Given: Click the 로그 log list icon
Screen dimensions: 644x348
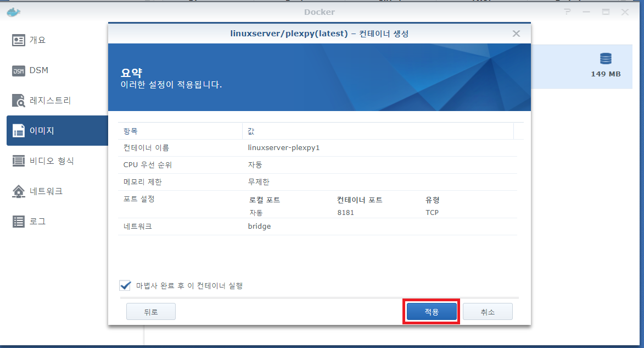Looking at the screenshot, I should 19,222.
